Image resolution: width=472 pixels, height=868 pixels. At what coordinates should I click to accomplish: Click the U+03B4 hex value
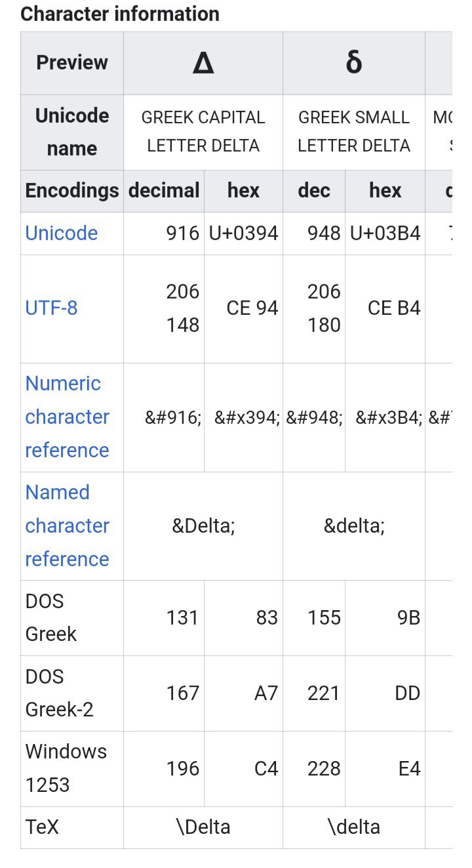click(385, 233)
